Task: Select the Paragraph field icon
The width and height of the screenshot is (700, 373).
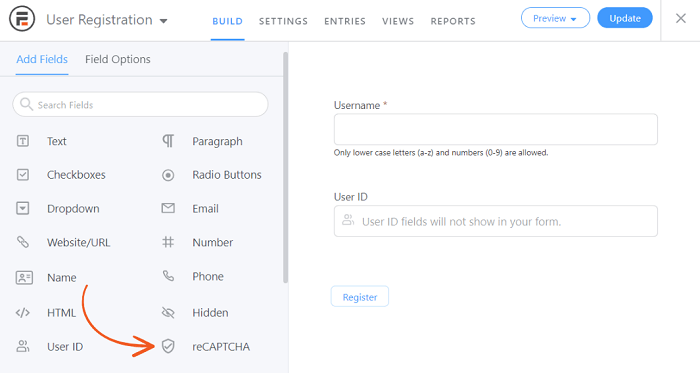Action: (168, 141)
